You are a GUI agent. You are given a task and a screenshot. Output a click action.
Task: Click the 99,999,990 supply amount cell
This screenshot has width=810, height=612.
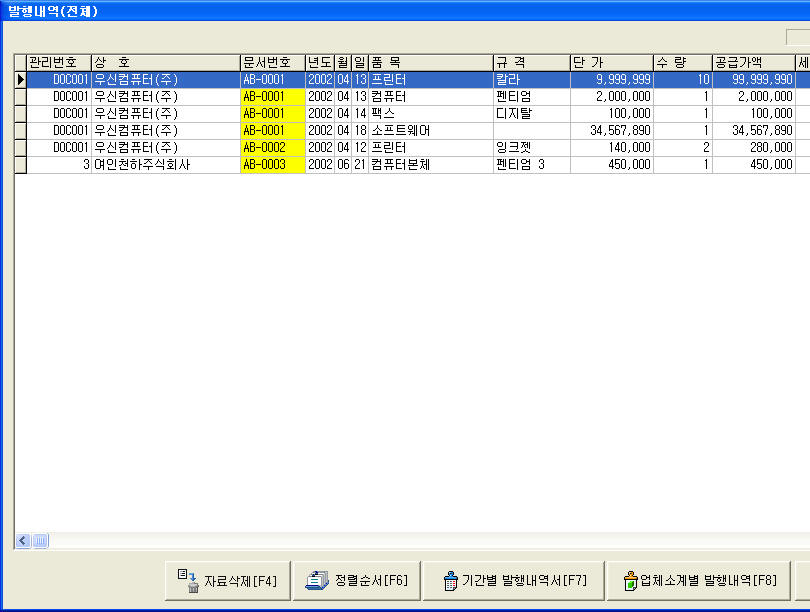(x=754, y=80)
